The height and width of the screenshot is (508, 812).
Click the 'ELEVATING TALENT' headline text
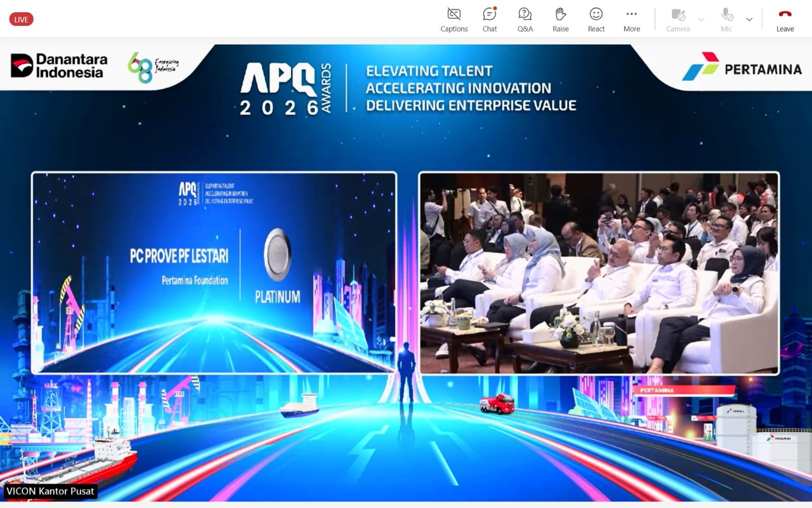pyautogui.click(x=429, y=71)
